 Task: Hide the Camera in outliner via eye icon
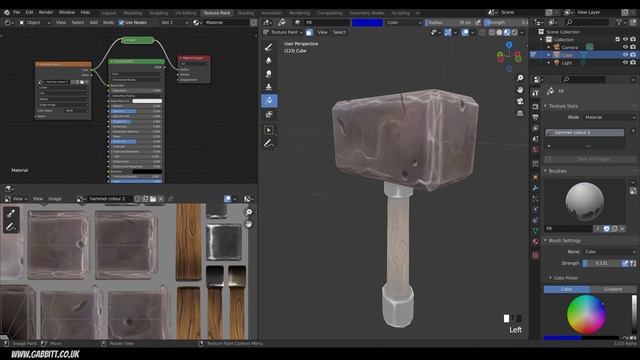(x=625, y=47)
